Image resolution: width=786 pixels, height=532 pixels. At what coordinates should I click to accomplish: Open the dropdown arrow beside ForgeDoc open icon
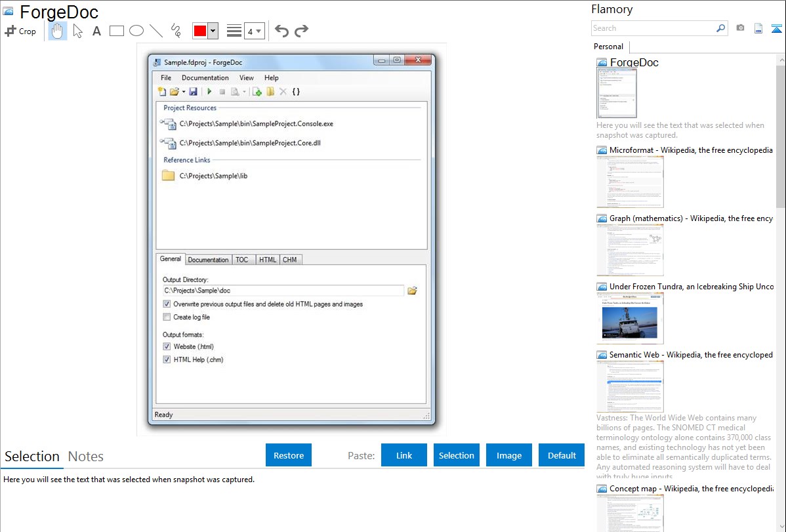tap(184, 92)
